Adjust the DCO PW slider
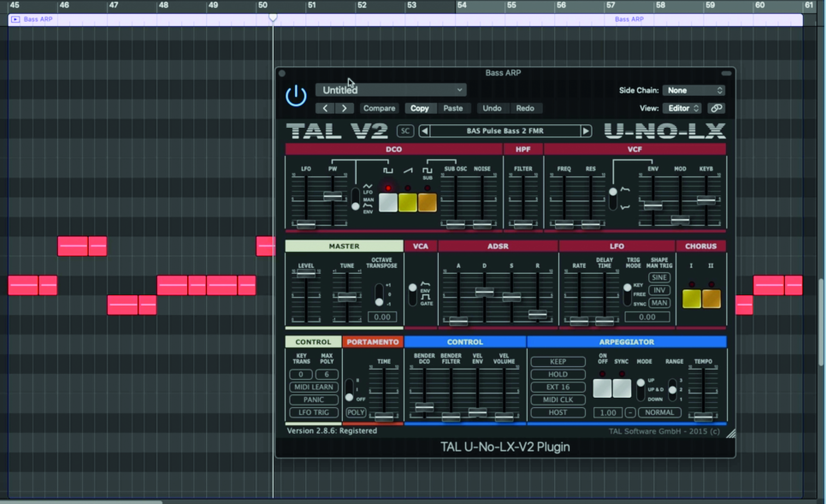The height and width of the screenshot is (504, 826). click(333, 196)
